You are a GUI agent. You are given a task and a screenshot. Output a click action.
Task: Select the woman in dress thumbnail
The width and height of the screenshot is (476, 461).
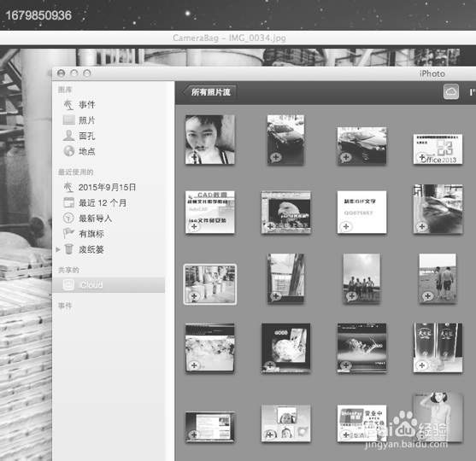[x=438, y=417]
